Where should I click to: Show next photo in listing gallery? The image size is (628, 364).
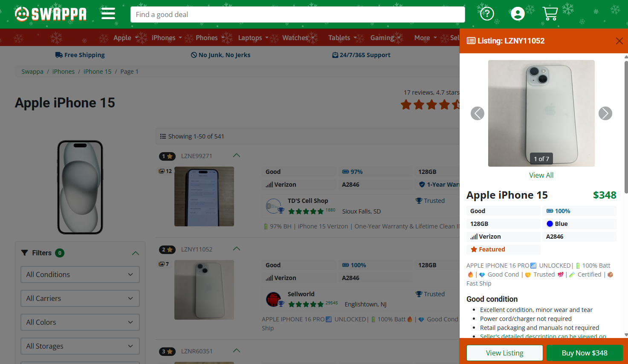point(605,113)
